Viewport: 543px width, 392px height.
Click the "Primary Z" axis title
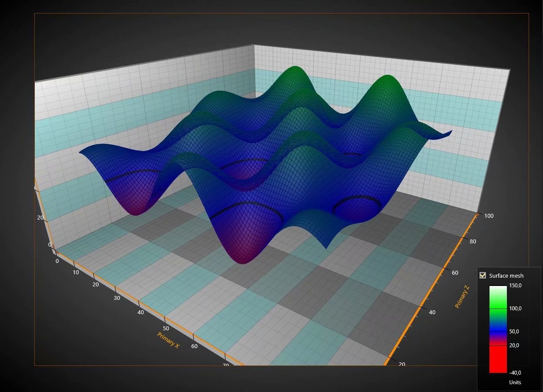462,298
